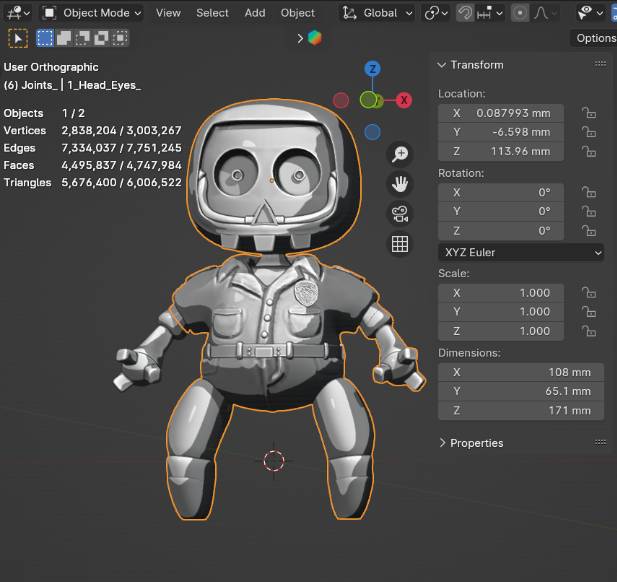Viewport: 617px width, 582px height.
Task: Lock the Rotation Y value
Action: [x=589, y=211]
